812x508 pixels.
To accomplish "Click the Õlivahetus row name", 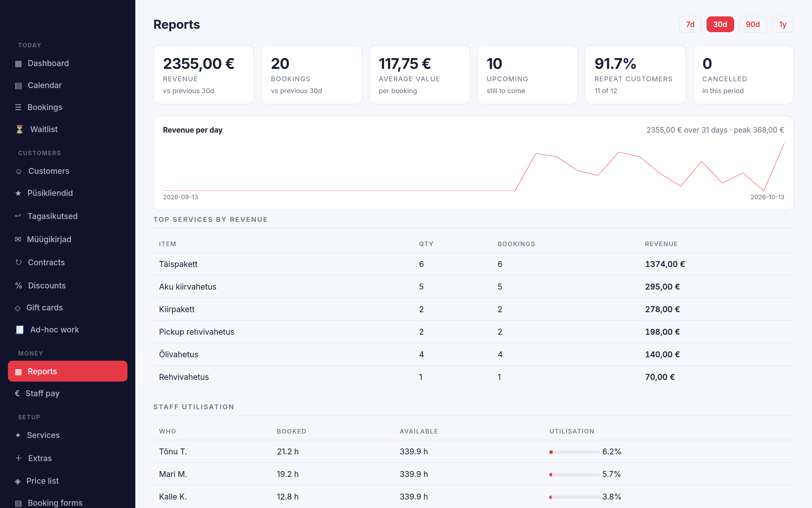I will click(x=178, y=354).
